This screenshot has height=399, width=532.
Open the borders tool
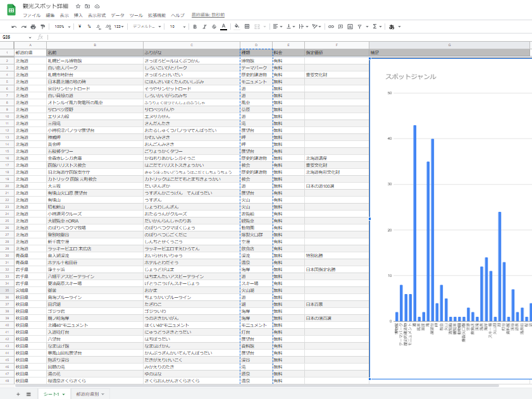[x=247, y=27]
